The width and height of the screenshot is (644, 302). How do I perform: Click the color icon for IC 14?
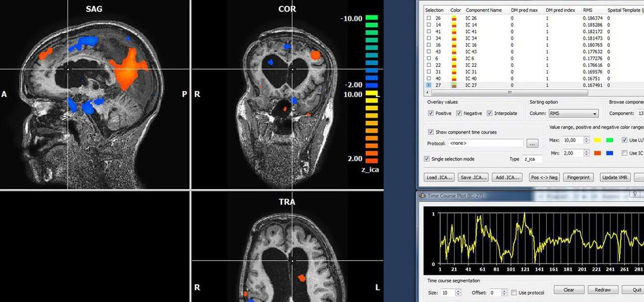(x=455, y=25)
